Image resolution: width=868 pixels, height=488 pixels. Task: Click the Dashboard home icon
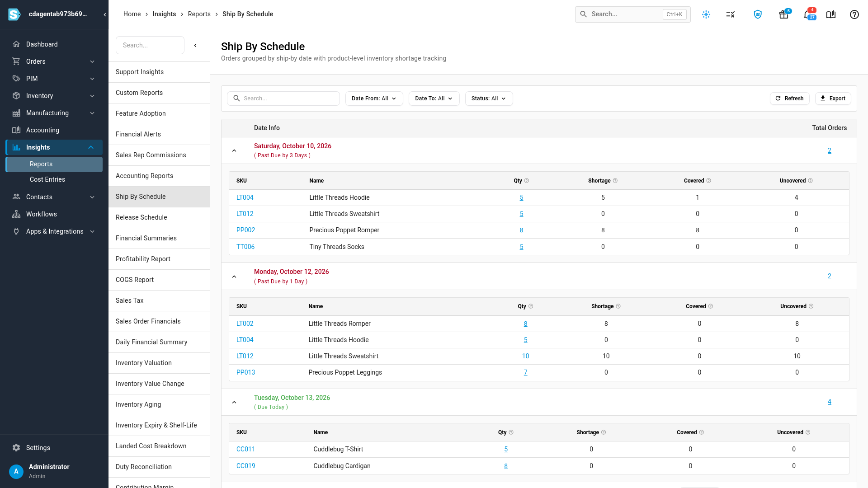[x=16, y=44]
